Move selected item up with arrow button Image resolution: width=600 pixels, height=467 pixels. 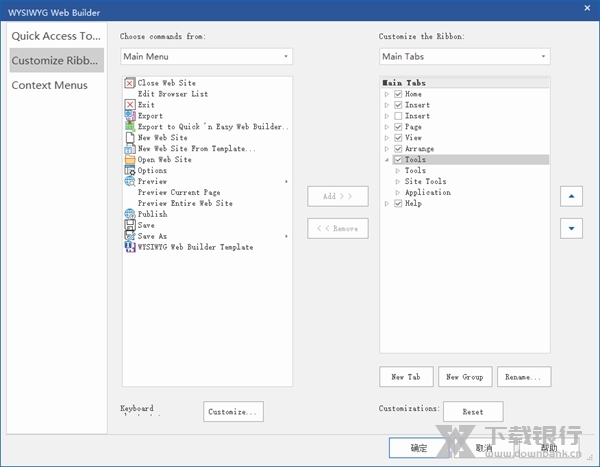tap(569, 197)
